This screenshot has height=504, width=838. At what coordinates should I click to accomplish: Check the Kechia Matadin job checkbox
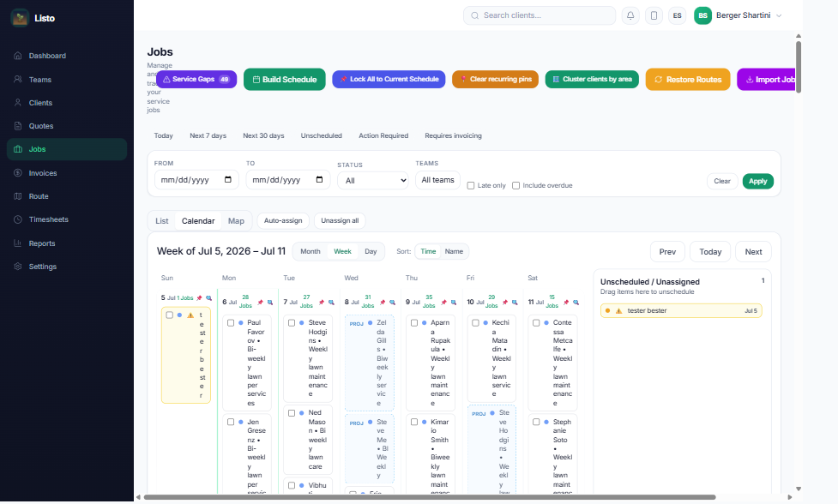tap(476, 323)
